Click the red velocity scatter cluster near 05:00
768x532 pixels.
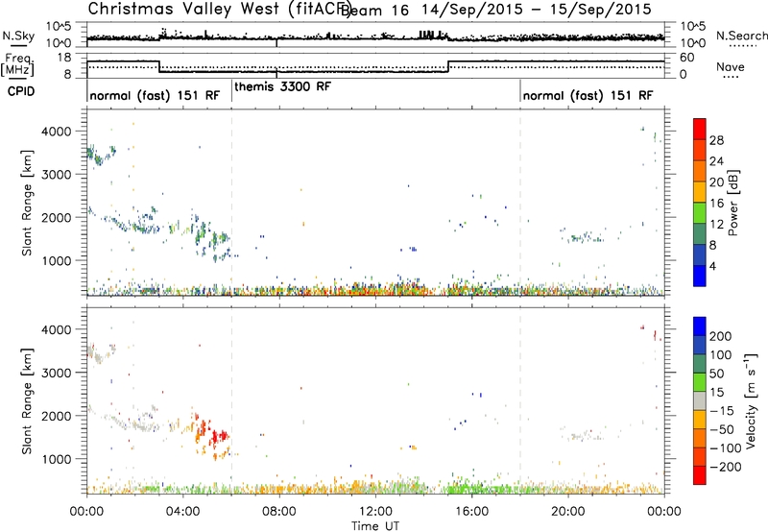coord(214,435)
